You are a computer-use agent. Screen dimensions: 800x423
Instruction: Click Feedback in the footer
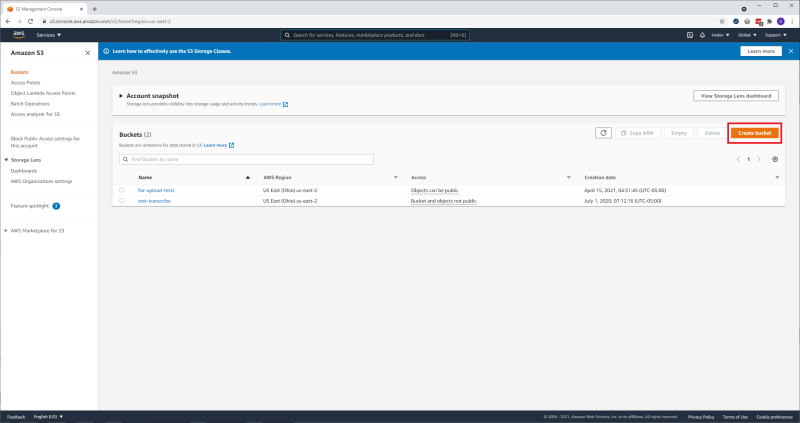click(x=16, y=417)
